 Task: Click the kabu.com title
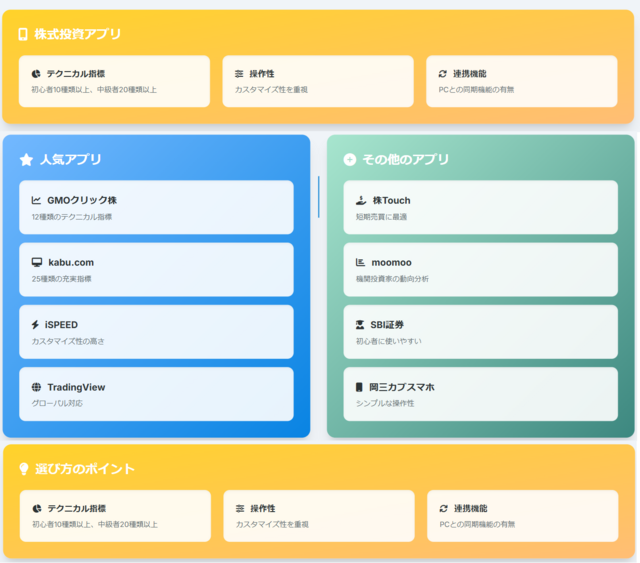point(71,263)
